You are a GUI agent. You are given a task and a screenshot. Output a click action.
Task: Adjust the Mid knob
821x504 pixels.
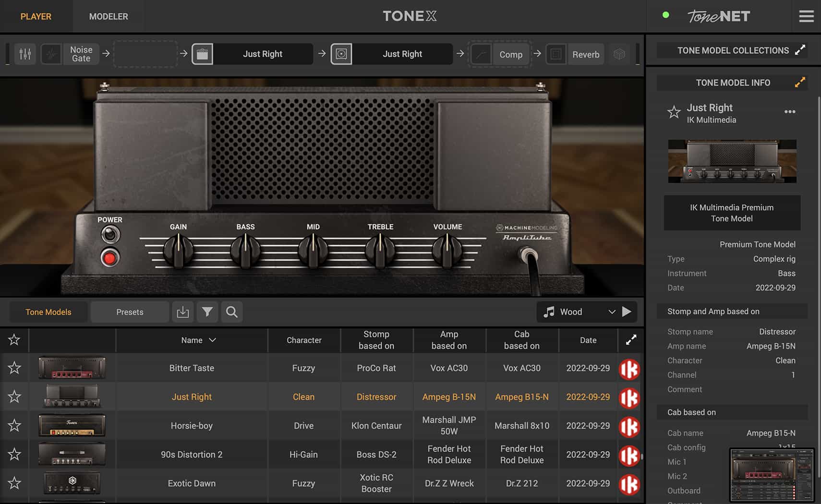(313, 251)
